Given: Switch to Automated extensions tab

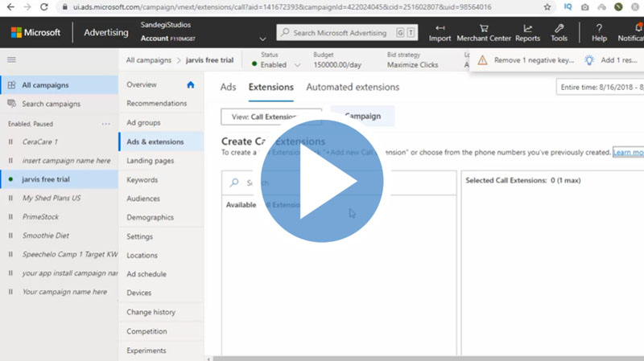Looking at the screenshot, I should pyautogui.click(x=353, y=87).
